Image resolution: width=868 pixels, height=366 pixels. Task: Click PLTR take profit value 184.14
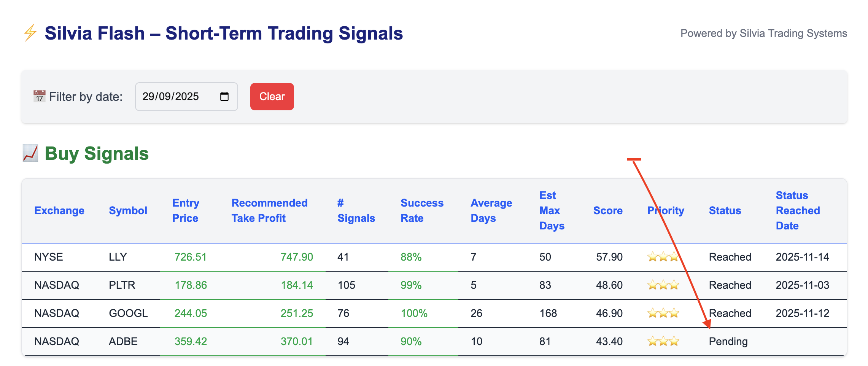click(297, 285)
